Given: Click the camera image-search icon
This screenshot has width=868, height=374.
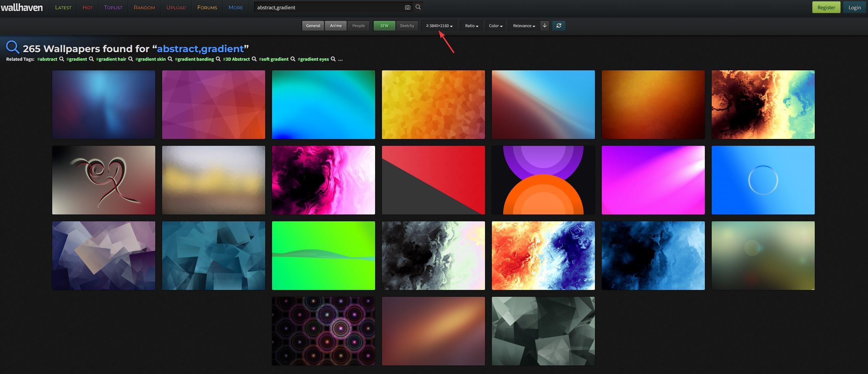Looking at the screenshot, I should pyautogui.click(x=407, y=7).
